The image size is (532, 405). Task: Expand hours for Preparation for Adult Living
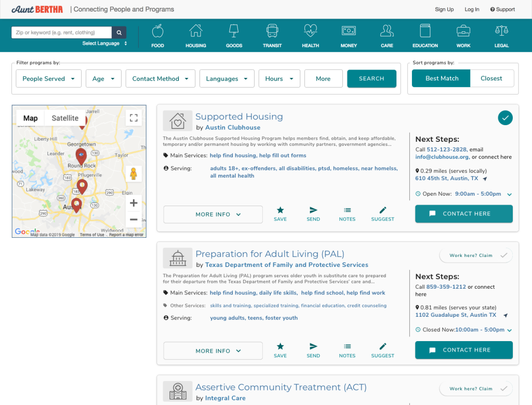tap(509, 330)
